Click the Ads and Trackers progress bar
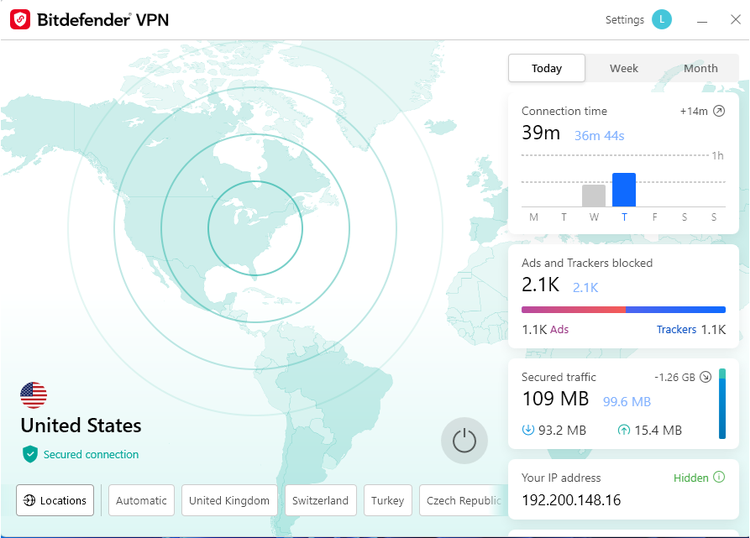Viewport: 750px width, 538px height. (623, 310)
